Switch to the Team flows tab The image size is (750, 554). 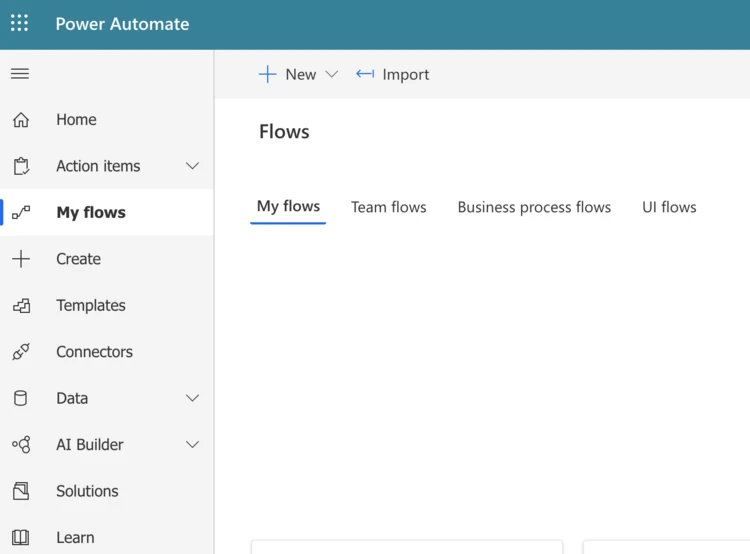pos(388,207)
